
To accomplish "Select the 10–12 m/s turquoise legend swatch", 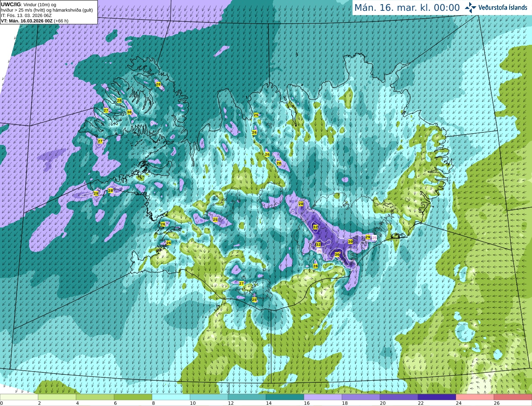I will [x=209, y=397].
